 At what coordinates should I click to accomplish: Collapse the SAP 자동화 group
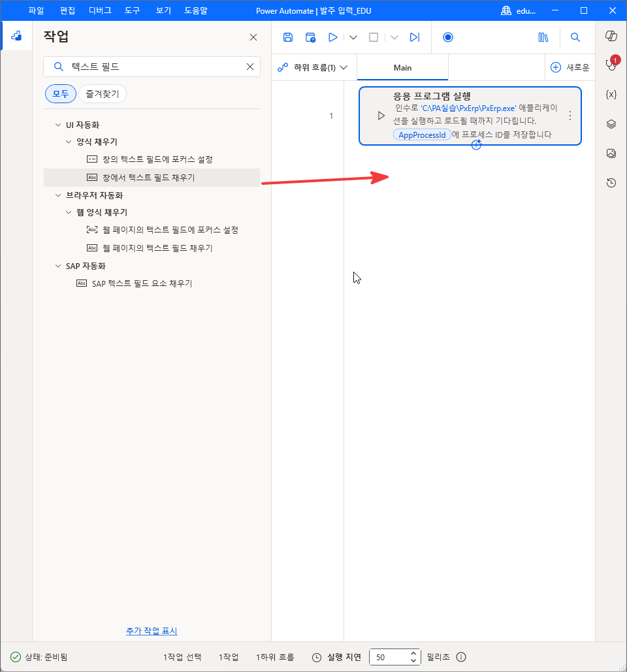pyautogui.click(x=58, y=266)
